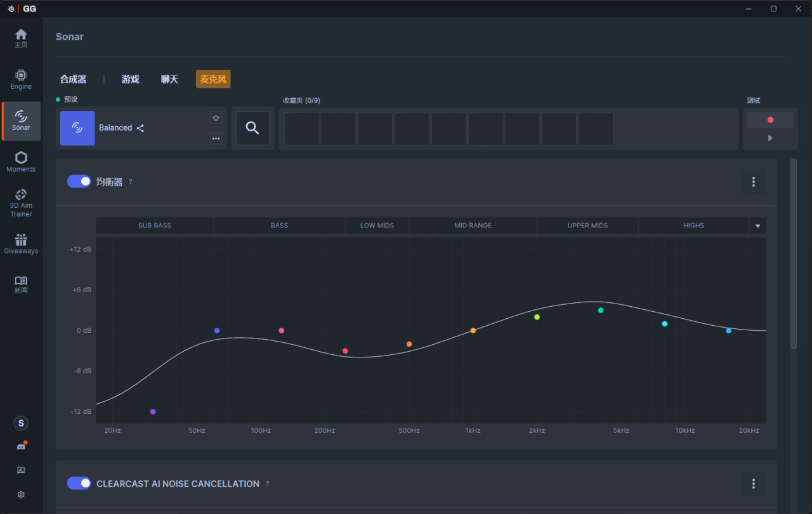Select the HIGHS band

693,226
